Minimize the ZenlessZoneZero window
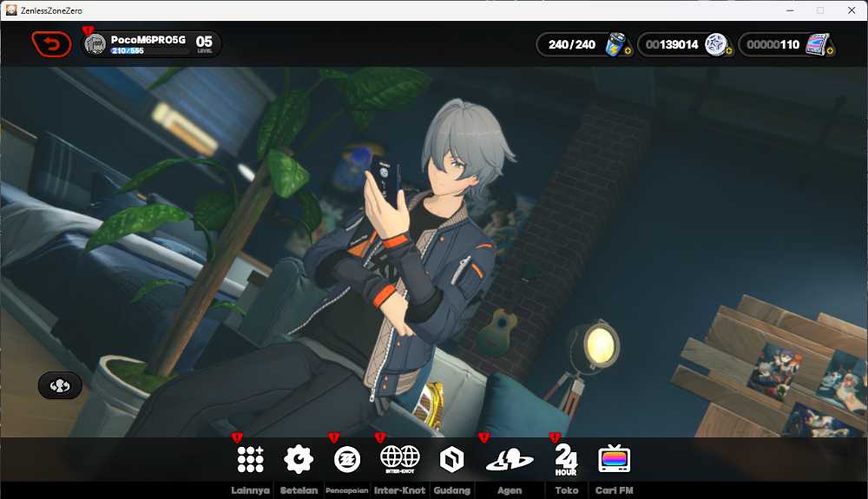868x499 pixels. point(790,10)
